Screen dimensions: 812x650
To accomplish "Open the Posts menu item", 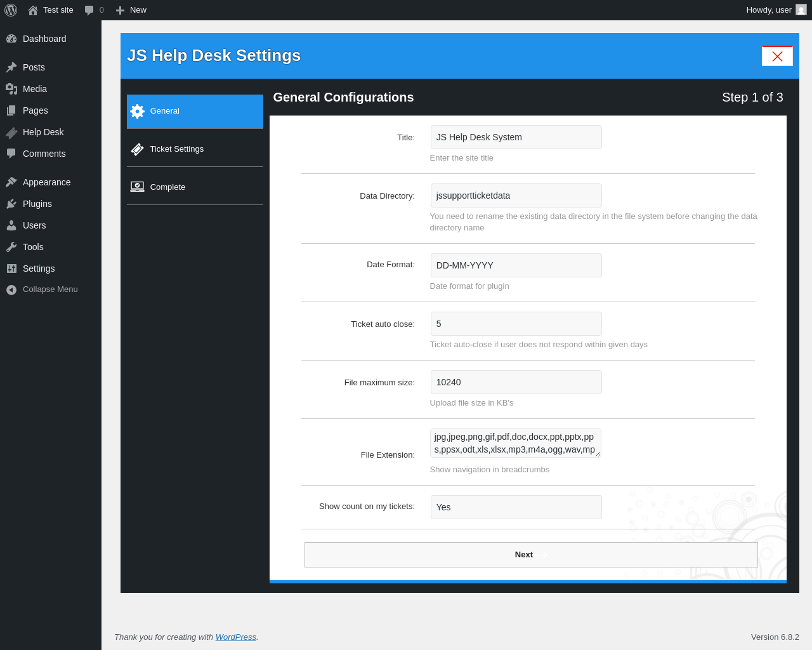I will click(51, 67).
